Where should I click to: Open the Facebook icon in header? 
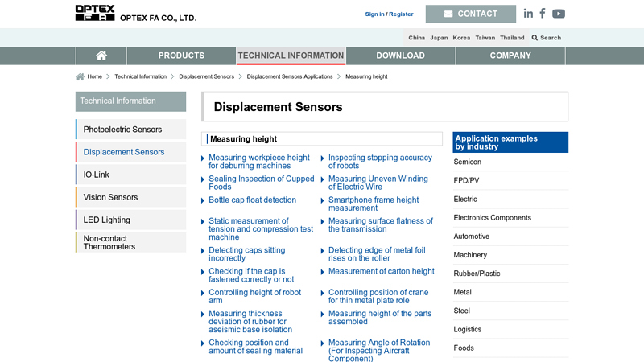point(543,14)
